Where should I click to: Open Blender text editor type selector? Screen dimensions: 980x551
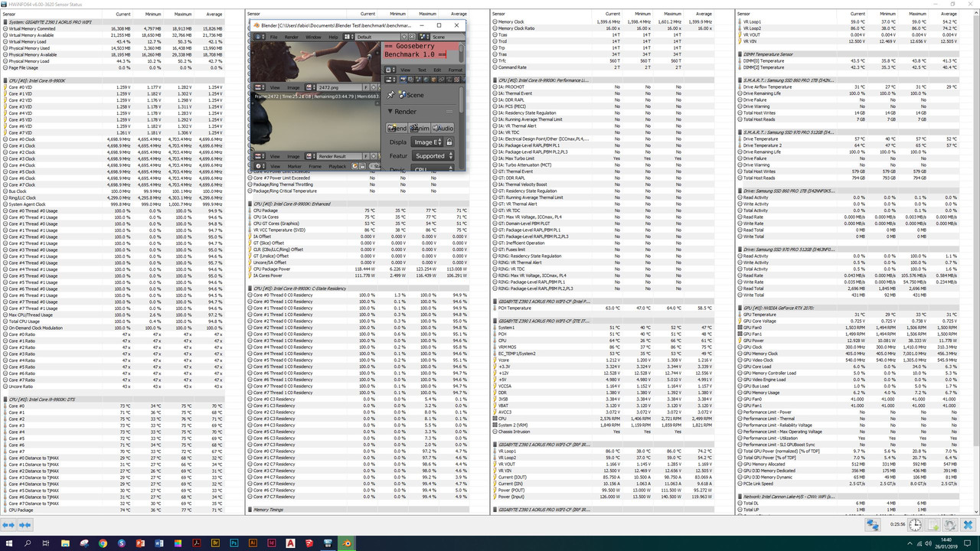coord(390,70)
